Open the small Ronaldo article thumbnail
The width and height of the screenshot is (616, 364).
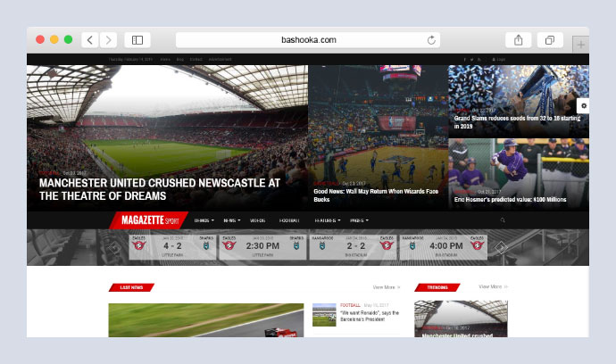point(324,315)
